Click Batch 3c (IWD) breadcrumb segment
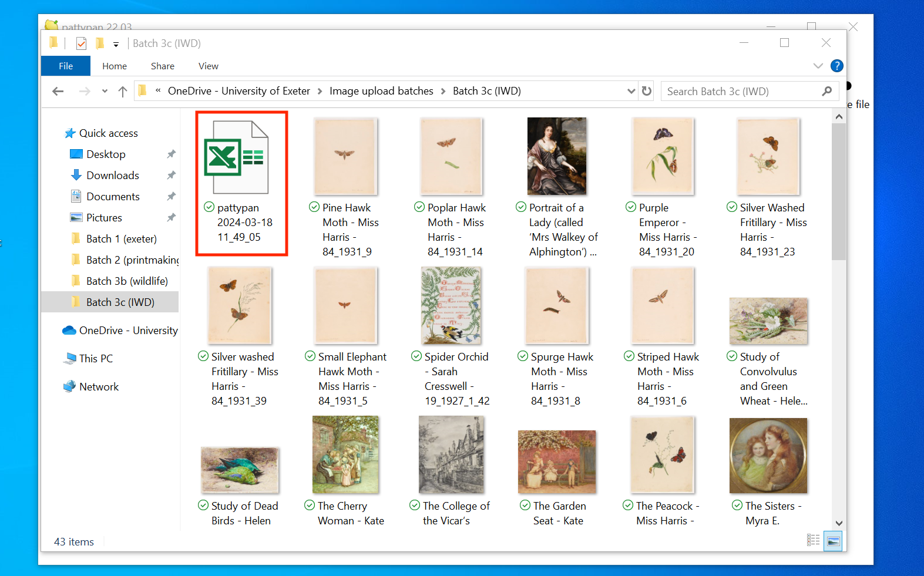This screenshot has width=924, height=576. click(x=487, y=91)
